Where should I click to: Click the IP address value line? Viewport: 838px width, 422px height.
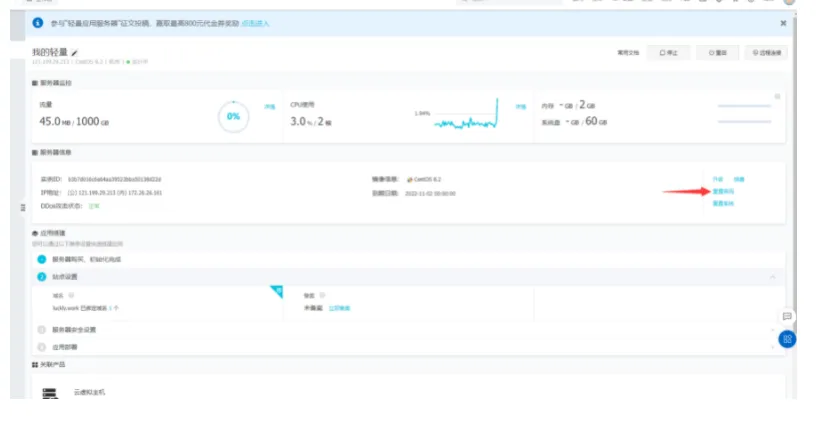tap(114, 193)
